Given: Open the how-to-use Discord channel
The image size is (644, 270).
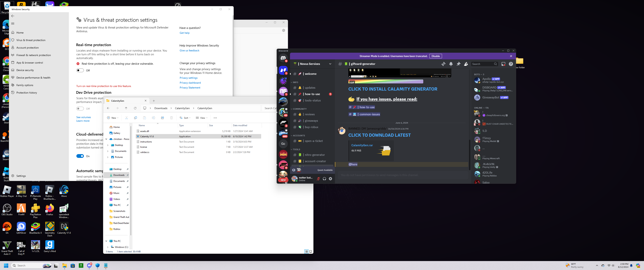Looking at the screenshot, I should (x=312, y=94).
